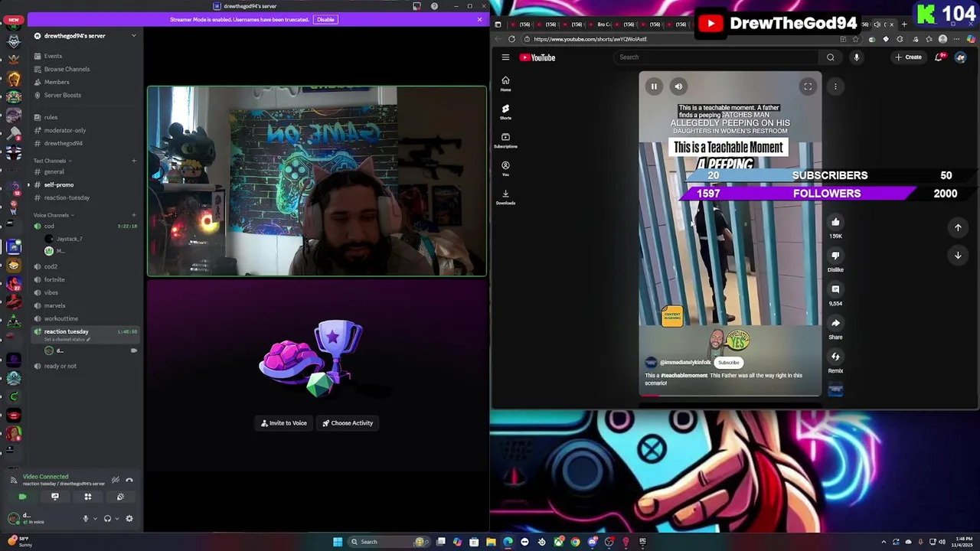Click Invite to Voice button
This screenshot has width=980, height=551.
point(283,423)
